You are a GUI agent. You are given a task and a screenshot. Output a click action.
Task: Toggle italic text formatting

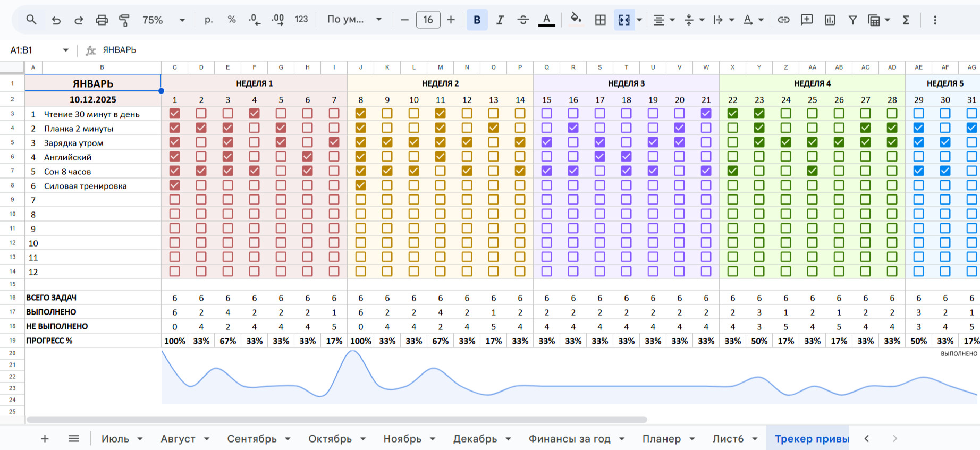[500, 20]
